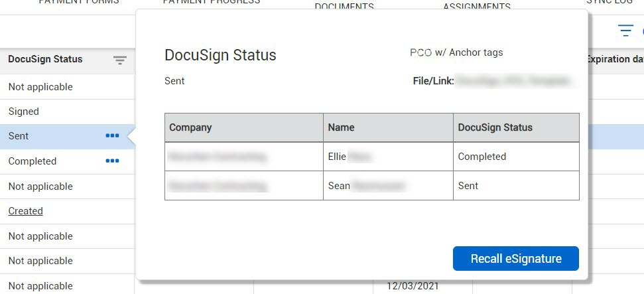The height and width of the screenshot is (294, 644).
Task: Switch to the Payment Progress tab
Action: coord(212,2)
